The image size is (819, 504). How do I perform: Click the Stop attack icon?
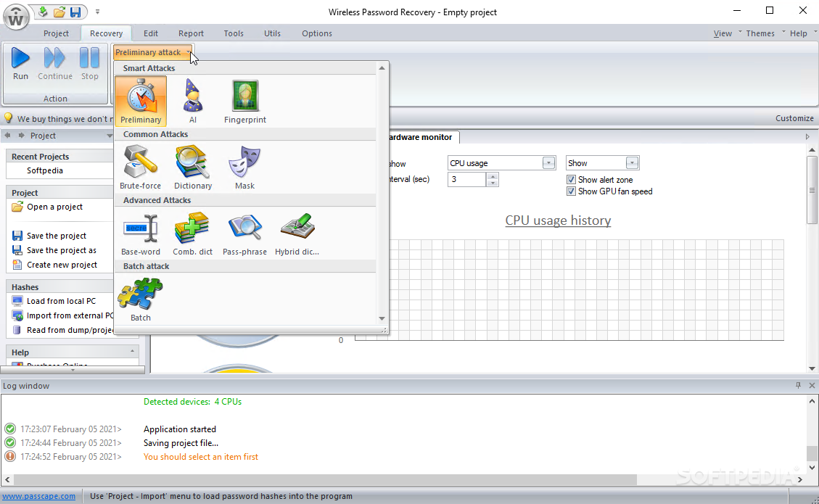coord(89,64)
